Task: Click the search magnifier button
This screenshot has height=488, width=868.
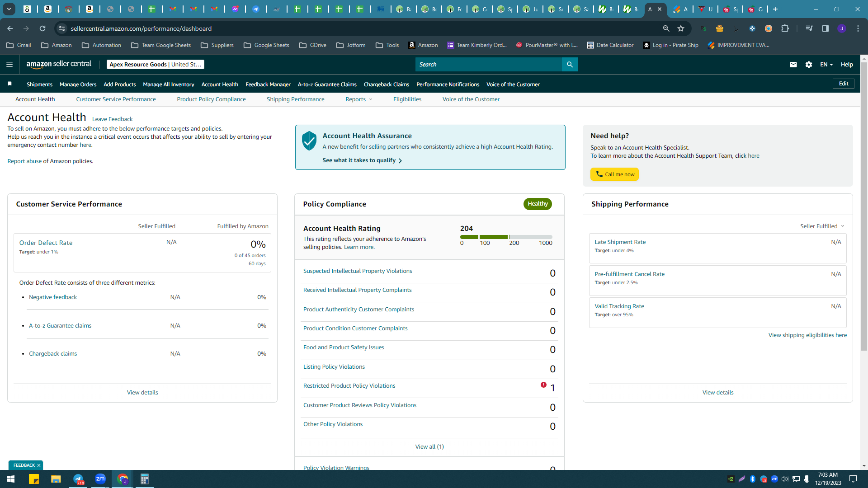Action: 570,65
